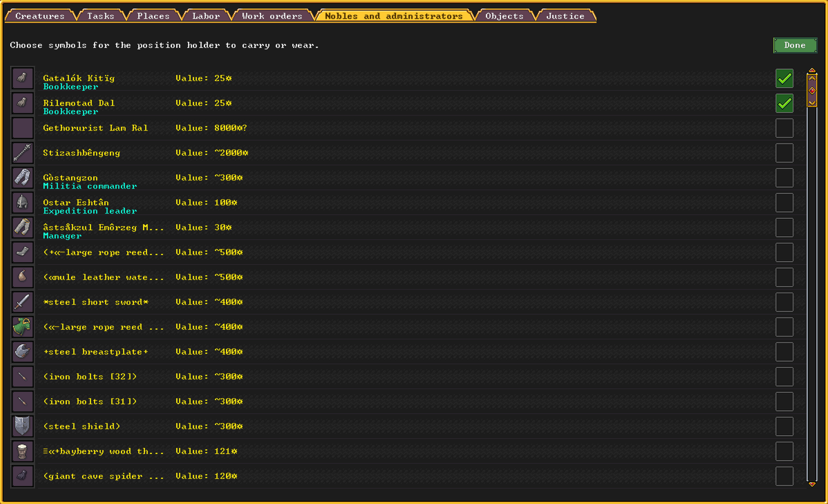Click the iron bolts [32] icon

tap(23, 377)
